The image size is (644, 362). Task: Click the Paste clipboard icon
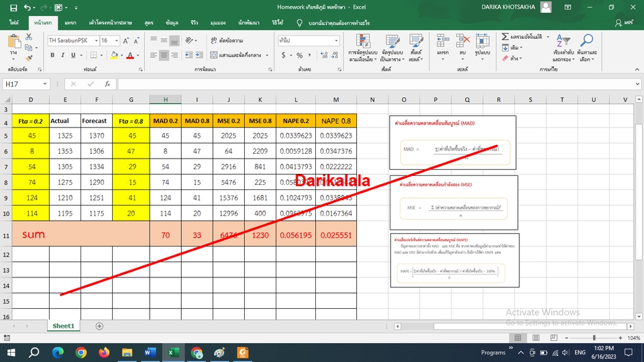tap(14, 42)
